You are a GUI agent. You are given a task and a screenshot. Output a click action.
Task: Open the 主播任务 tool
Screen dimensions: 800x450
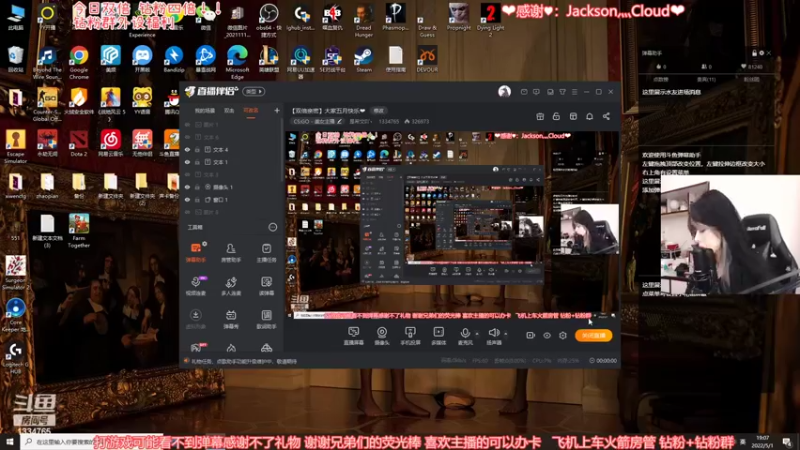coord(266,252)
